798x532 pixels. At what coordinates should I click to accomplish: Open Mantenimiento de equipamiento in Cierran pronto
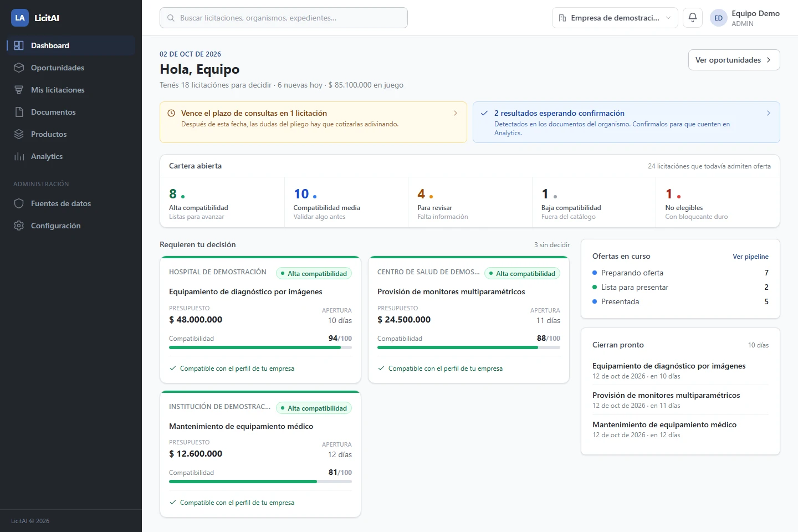[681, 429]
